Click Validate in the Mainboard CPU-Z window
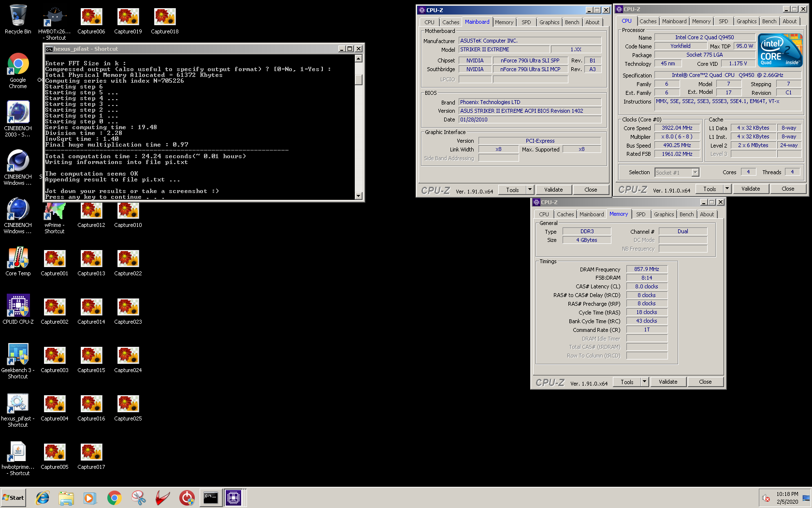The width and height of the screenshot is (812, 508). (x=553, y=190)
